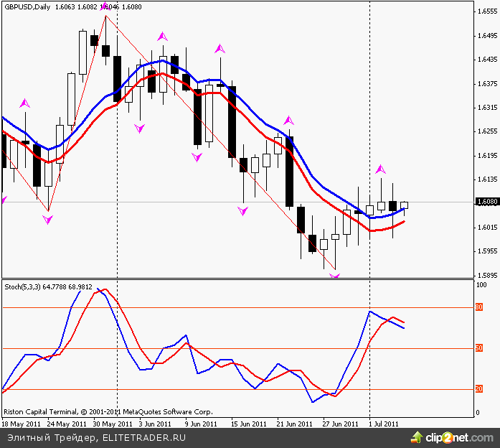Select the 1 Jul 2011 date label

click(384, 424)
